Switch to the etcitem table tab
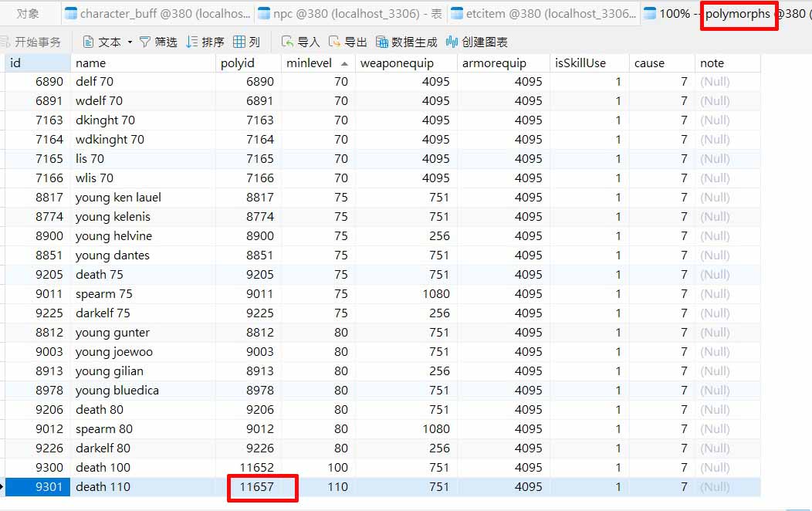The height and width of the screenshot is (511, 812). click(x=543, y=13)
